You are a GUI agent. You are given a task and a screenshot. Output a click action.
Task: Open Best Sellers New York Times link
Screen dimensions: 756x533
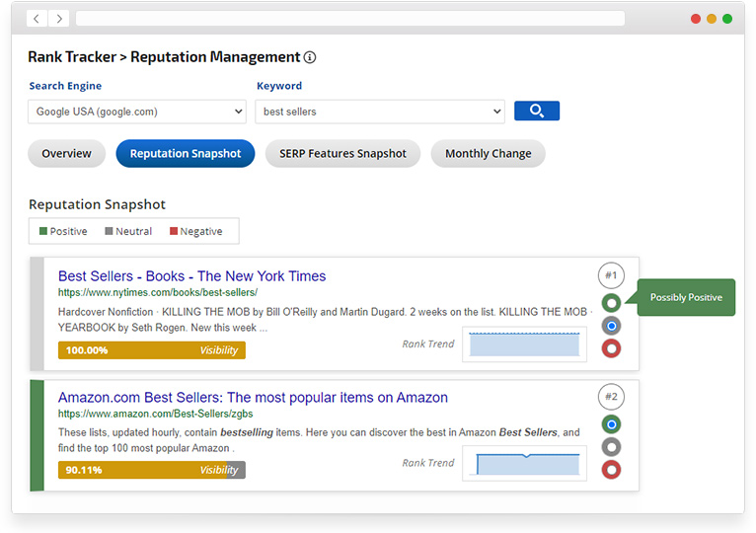pyautogui.click(x=191, y=276)
